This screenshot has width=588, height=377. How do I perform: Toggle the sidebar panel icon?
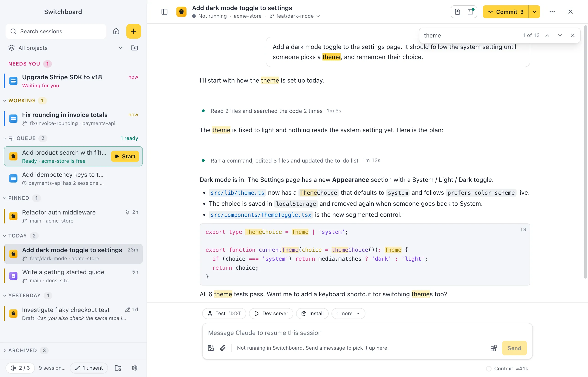pos(164,12)
